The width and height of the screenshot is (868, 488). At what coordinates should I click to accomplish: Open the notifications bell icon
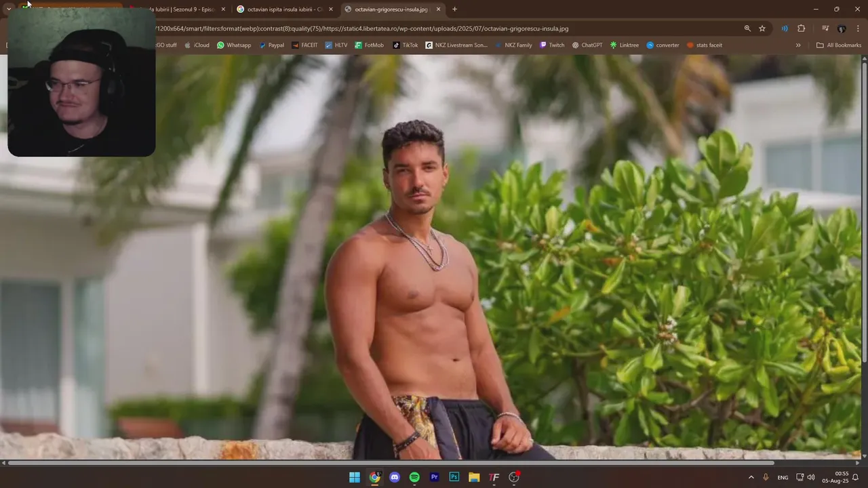[x=856, y=477]
